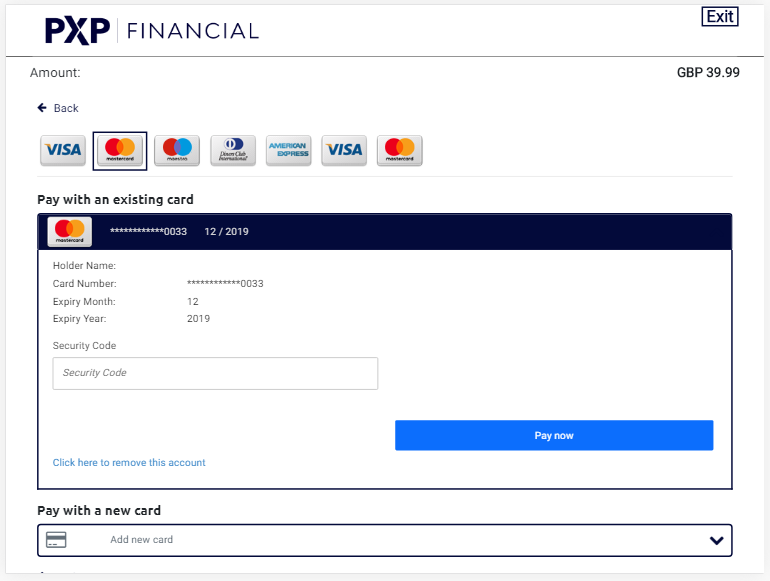Click the Expiry Year value 2019

coord(198,319)
